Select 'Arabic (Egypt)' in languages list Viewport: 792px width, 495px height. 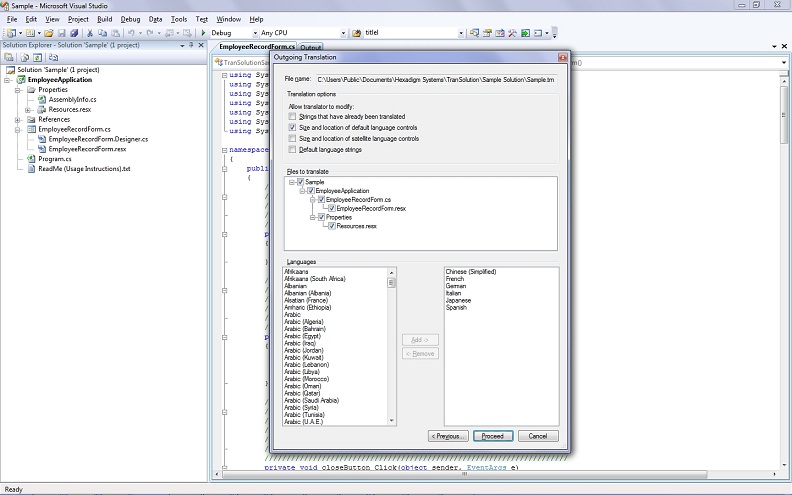302,336
